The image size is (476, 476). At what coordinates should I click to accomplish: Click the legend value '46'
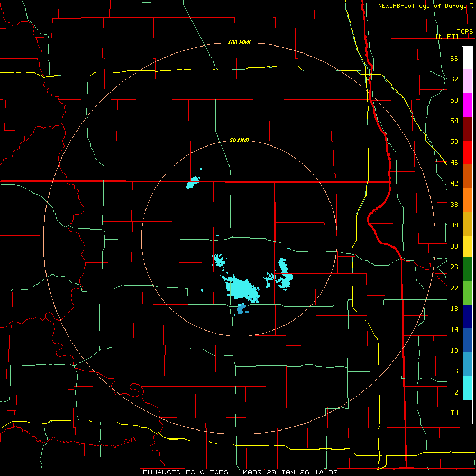pos(454,163)
